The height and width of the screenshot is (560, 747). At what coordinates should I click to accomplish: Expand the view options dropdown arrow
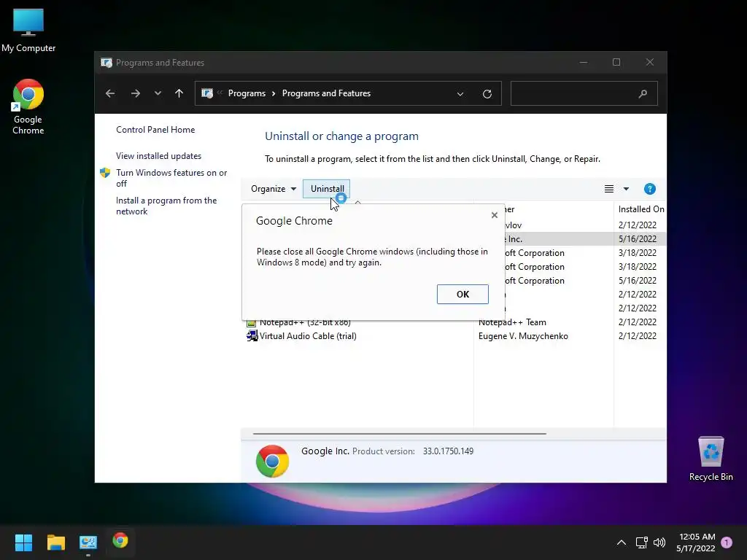(626, 189)
